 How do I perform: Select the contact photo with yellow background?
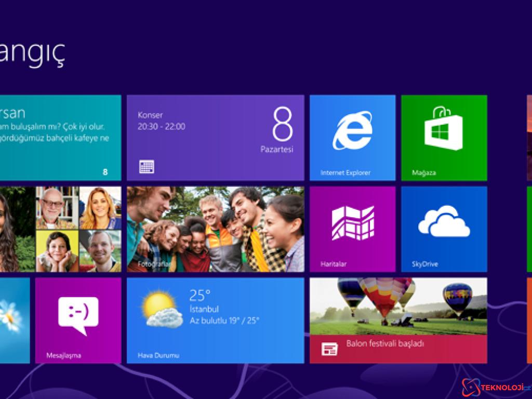(57, 251)
